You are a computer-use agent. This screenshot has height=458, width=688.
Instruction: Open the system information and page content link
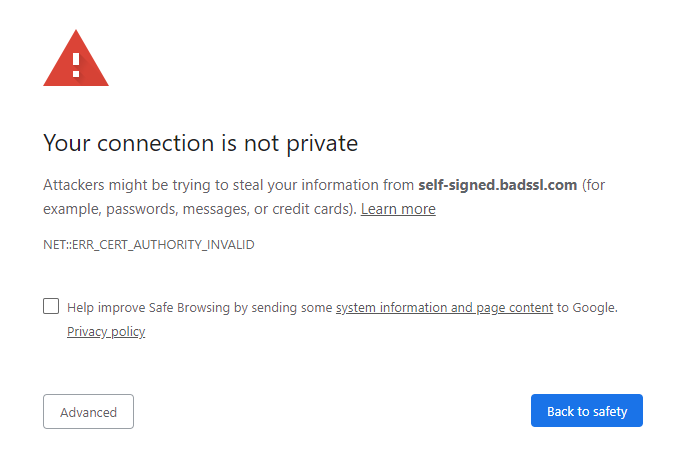pos(444,308)
